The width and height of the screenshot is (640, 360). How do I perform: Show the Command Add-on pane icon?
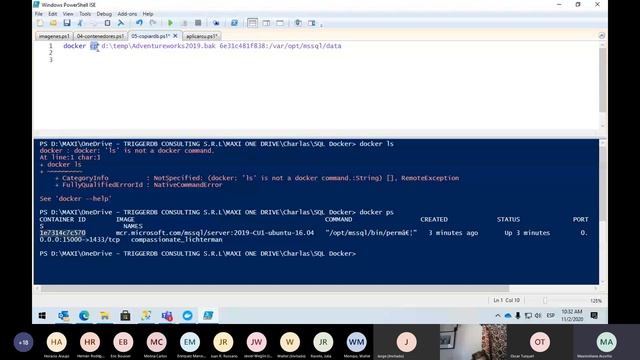pyautogui.click(x=312, y=23)
